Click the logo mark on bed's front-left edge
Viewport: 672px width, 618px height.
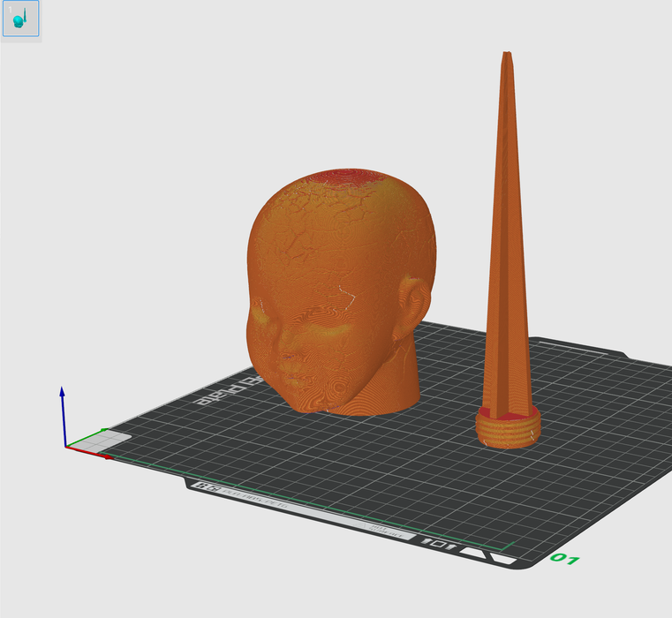click(x=208, y=487)
